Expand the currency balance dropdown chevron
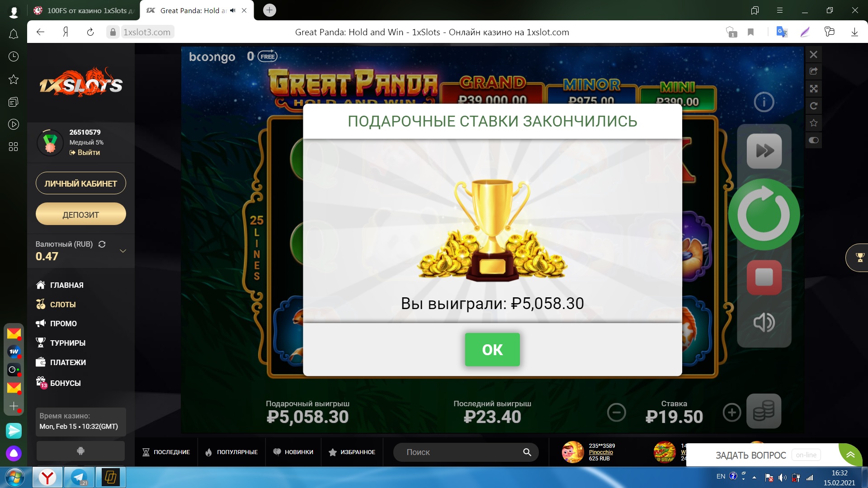 point(123,251)
